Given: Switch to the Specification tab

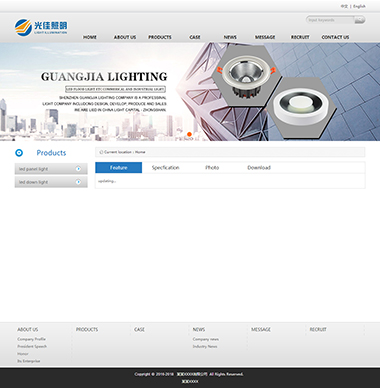Looking at the screenshot, I should (165, 168).
